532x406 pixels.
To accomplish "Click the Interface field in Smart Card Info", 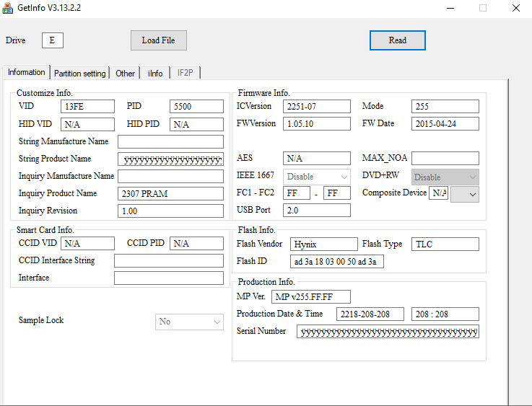I will 169,278.
